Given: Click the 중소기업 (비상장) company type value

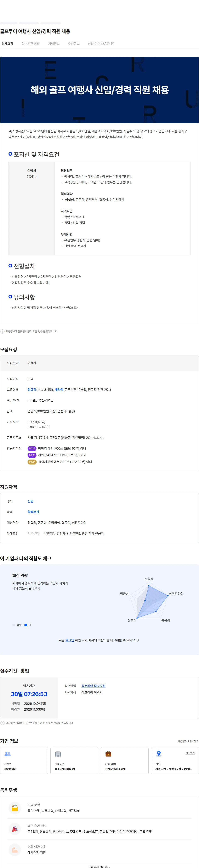Looking at the screenshot, I should pyautogui.click(x=65, y=769).
